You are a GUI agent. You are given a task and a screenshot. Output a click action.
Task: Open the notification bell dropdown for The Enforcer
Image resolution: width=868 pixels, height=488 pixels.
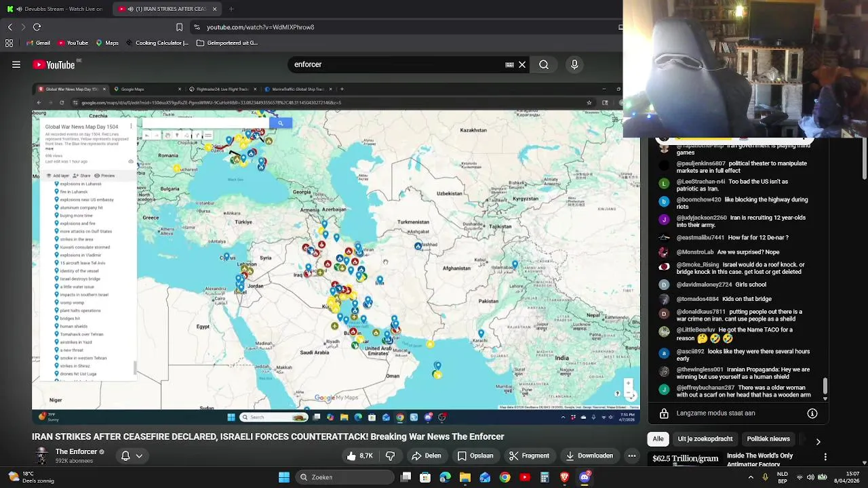click(132, 455)
